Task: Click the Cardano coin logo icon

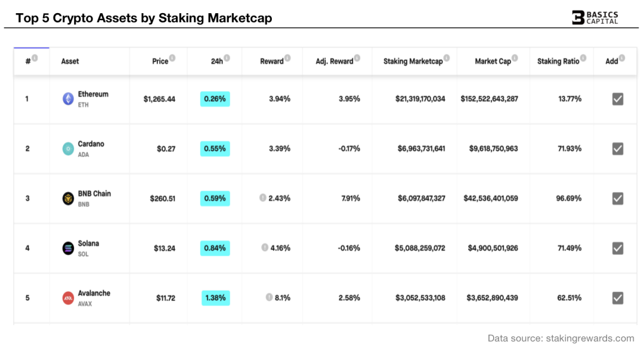Action: click(69, 149)
